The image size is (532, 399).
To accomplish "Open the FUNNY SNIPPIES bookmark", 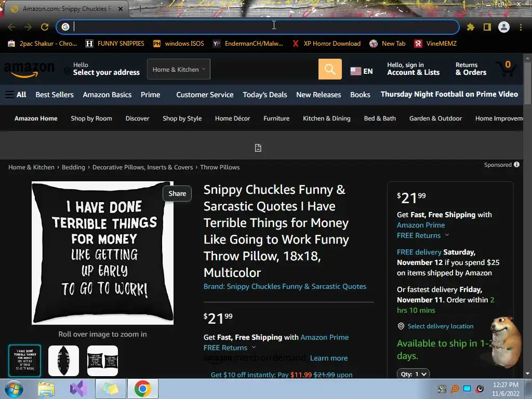I will (x=115, y=44).
